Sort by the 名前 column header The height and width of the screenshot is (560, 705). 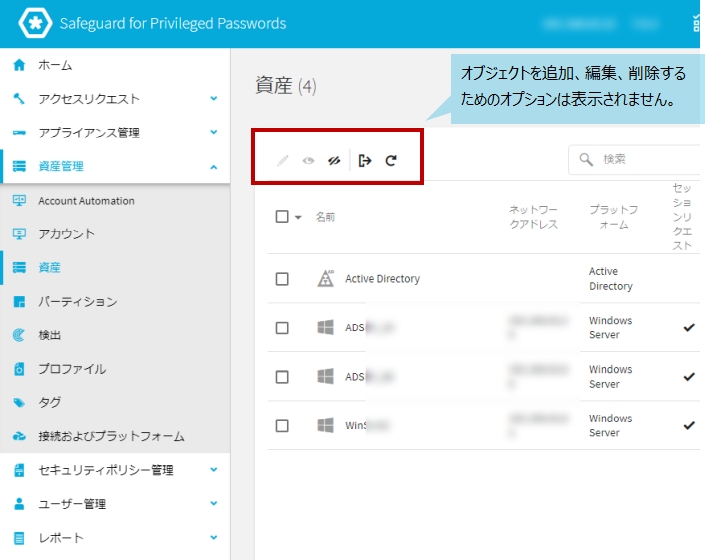[325, 217]
